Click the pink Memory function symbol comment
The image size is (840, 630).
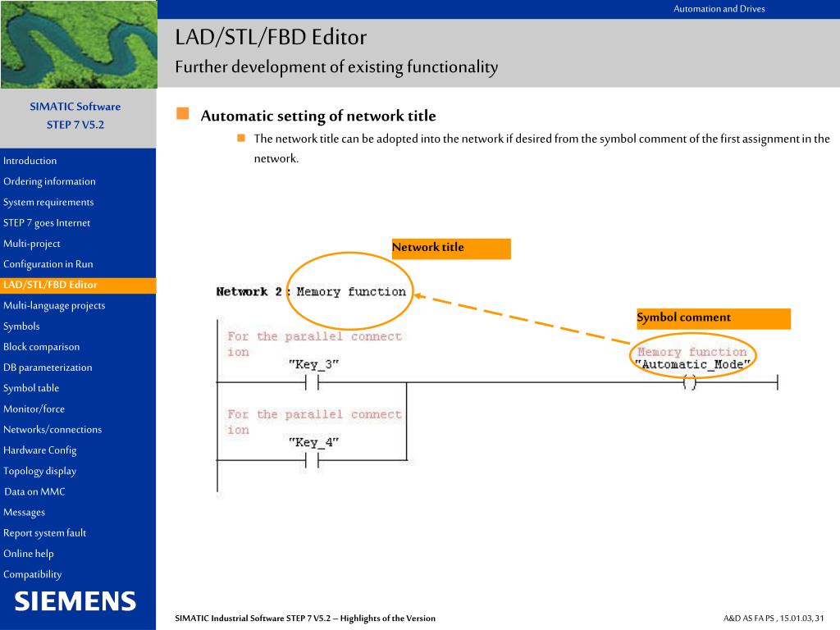(692, 352)
